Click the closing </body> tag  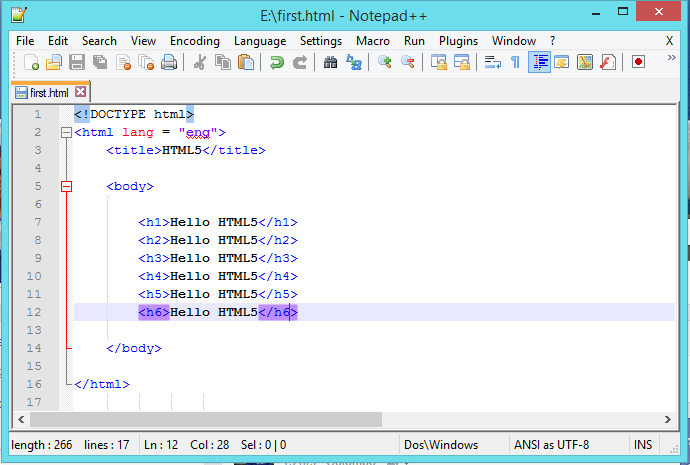[x=134, y=348]
